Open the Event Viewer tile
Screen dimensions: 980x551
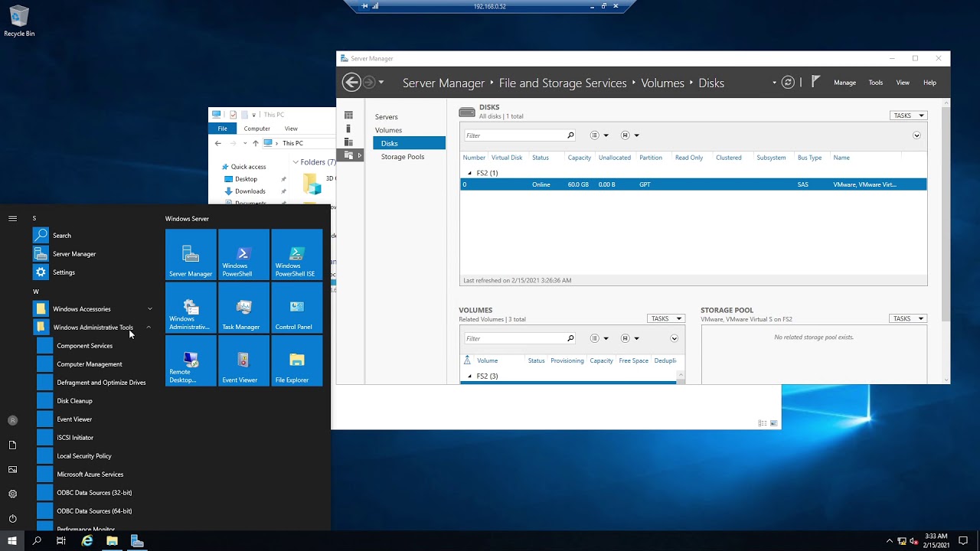[x=243, y=360]
